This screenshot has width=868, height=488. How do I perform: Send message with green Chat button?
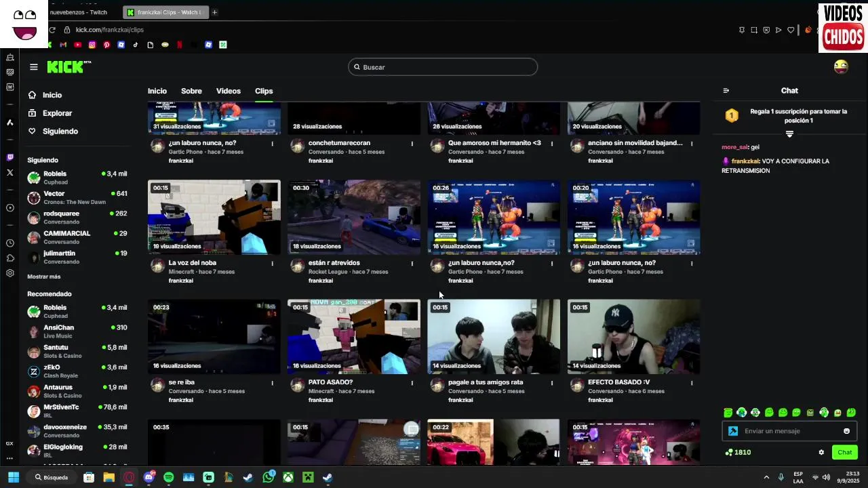tap(844, 452)
